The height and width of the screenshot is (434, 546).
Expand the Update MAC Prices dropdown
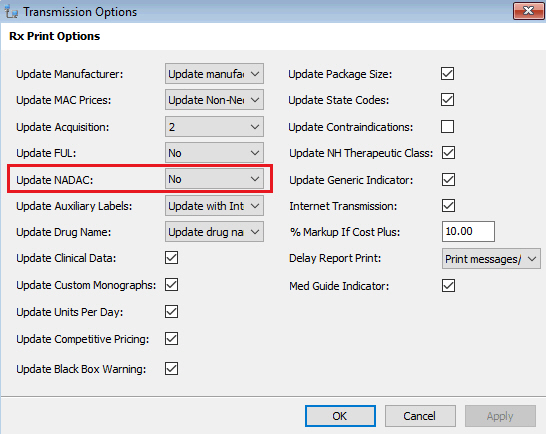[x=214, y=100]
